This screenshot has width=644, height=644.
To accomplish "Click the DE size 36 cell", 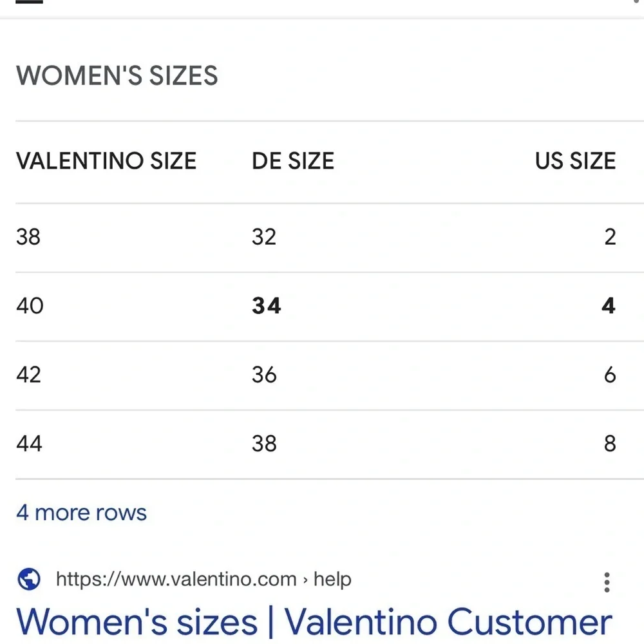I will click(x=264, y=374).
